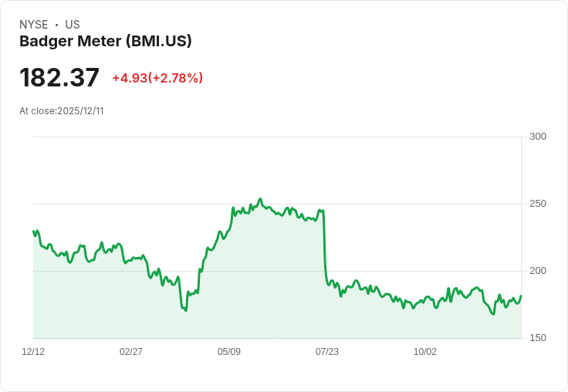Click the US market label in header
The image size is (568, 392).
(73, 25)
